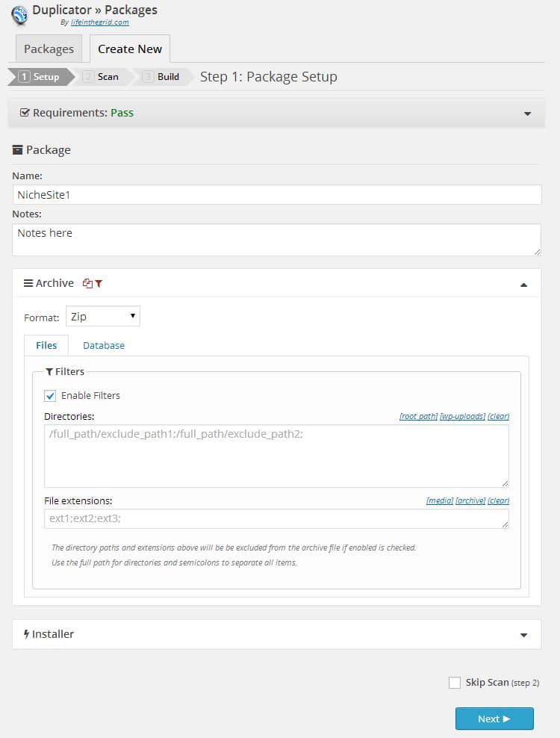This screenshot has width=560, height=738.
Task: Check the Skip Scan checkbox
Action: coord(455,683)
